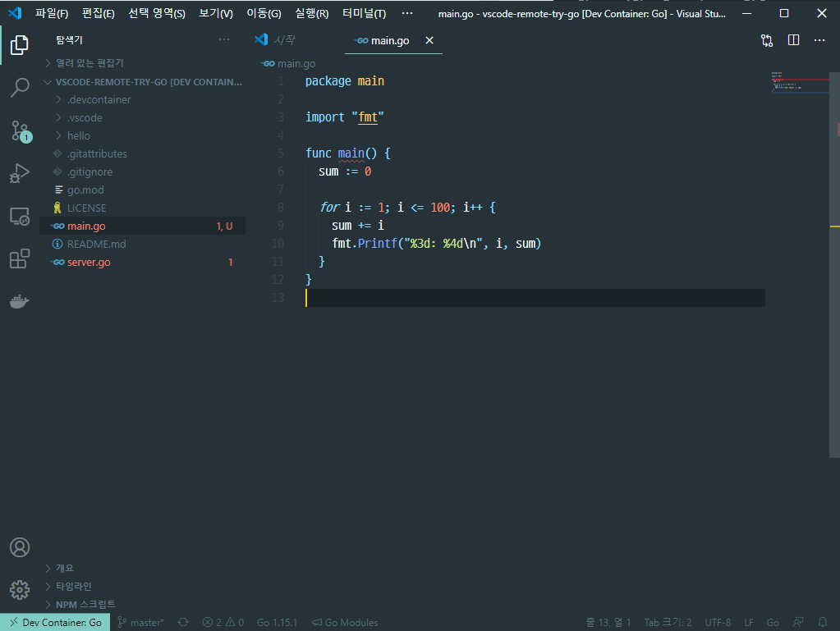
Task: Collapse the VSCODE-REMOTE-TRY-GO folder section
Action: (143, 82)
